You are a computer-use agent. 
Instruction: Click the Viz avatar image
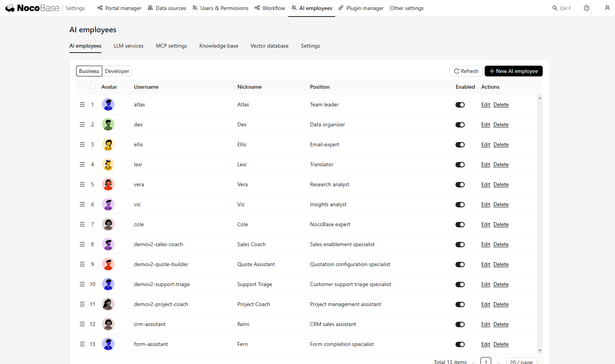tap(108, 204)
